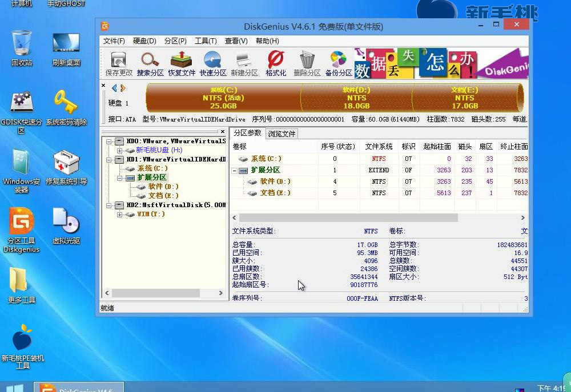Screen dimensions: 571x392
Task: Click the DiskGenius advertisement banner
Action: (441, 63)
